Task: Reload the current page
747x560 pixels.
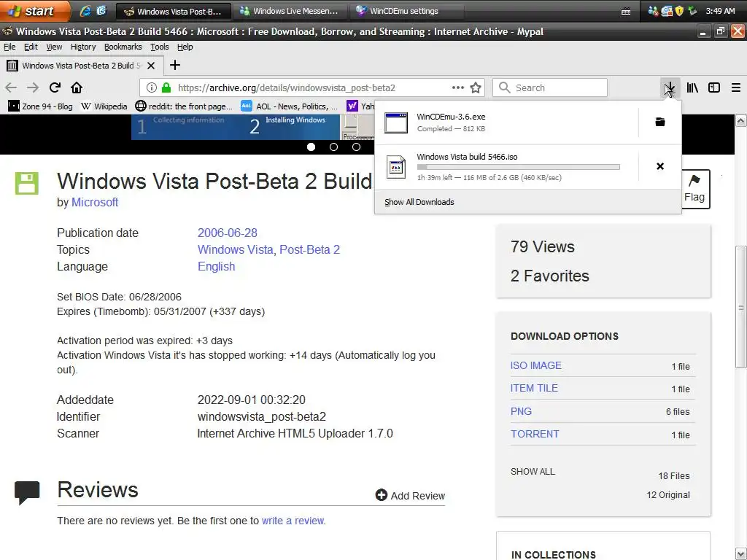Action: (55, 87)
